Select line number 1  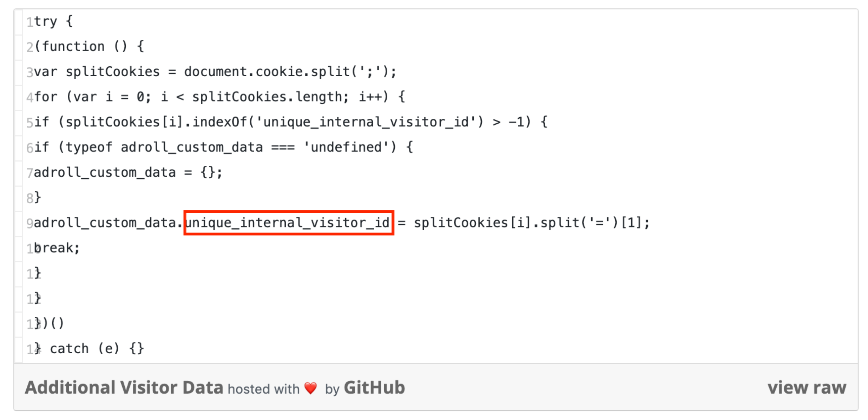[29, 22]
